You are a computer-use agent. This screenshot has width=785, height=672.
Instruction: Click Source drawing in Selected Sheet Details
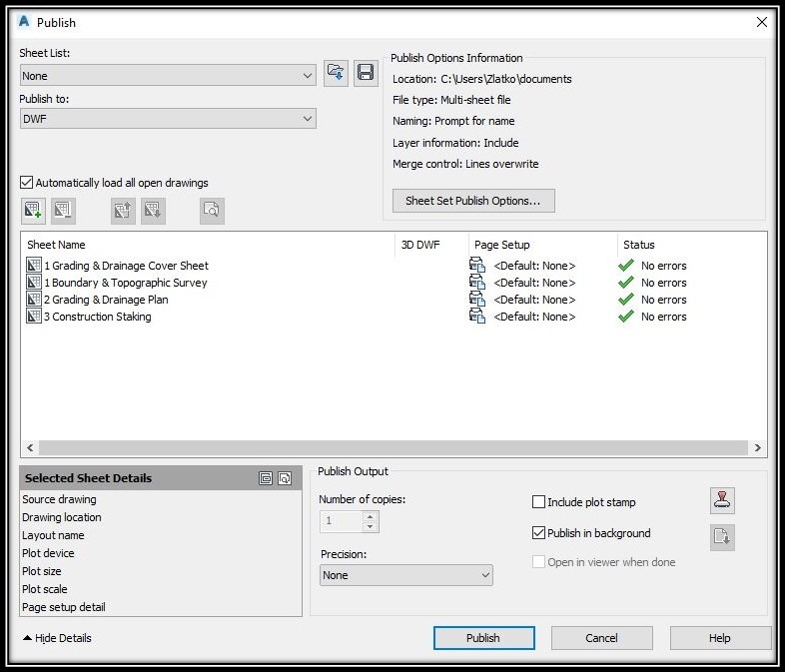coord(59,499)
